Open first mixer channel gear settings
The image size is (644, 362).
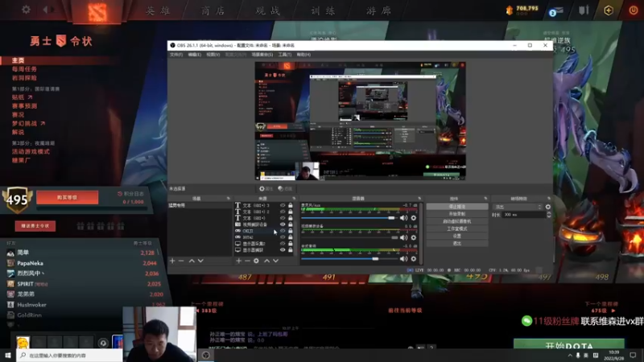[414, 218]
